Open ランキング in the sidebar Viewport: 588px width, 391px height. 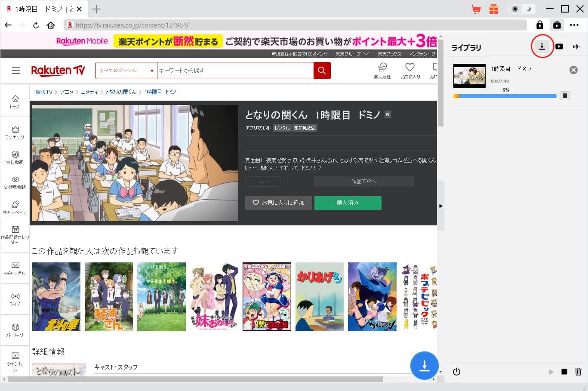click(15, 133)
